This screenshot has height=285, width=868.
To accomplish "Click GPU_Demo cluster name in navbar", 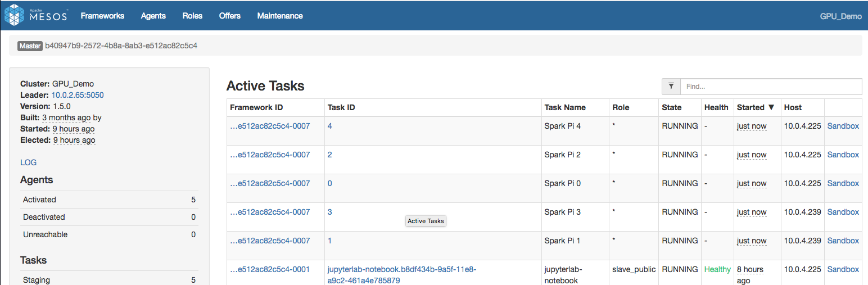I will (840, 16).
